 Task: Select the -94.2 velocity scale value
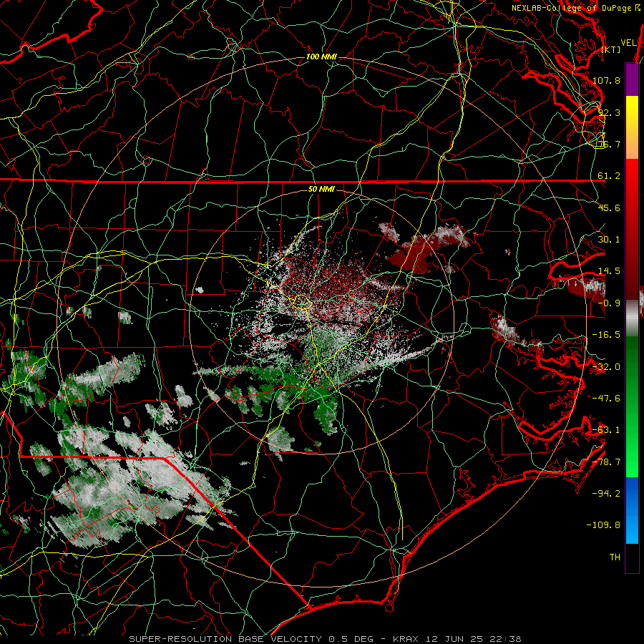click(606, 494)
